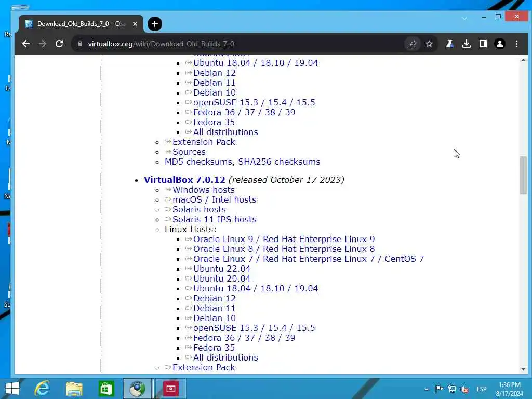This screenshot has width=532, height=399.
Task: Open the ESP language indicator
Action: point(482,389)
